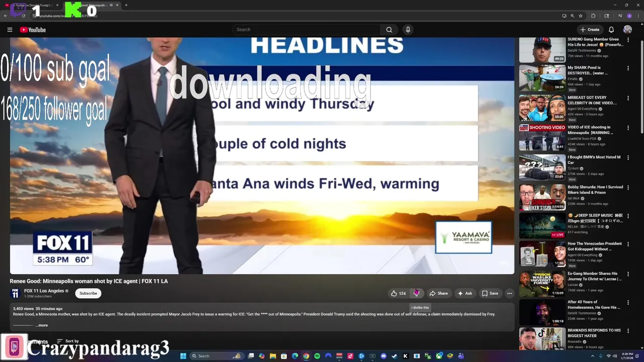Dislike the video with thumbs-down button
644x362 pixels.
point(416,293)
